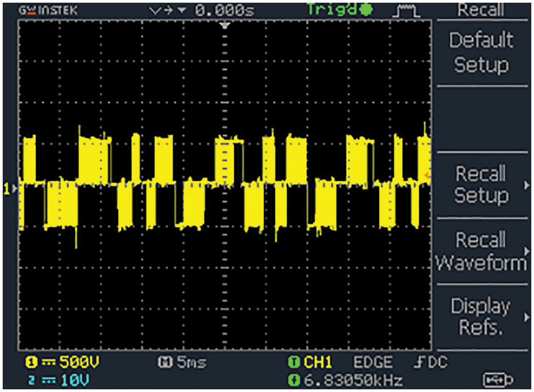Click the EDGE trigger type label
This screenshot has width=534, height=392.
(x=373, y=362)
